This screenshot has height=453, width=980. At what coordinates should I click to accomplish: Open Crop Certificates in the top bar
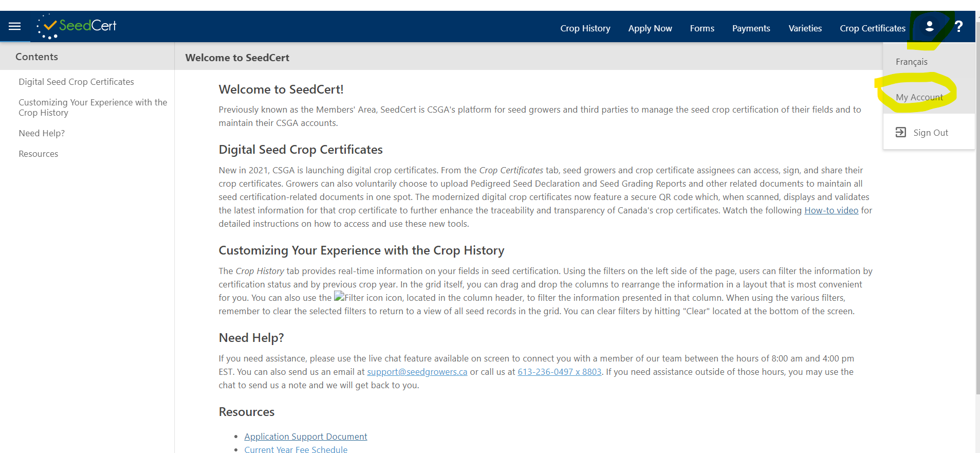click(872, 28)
